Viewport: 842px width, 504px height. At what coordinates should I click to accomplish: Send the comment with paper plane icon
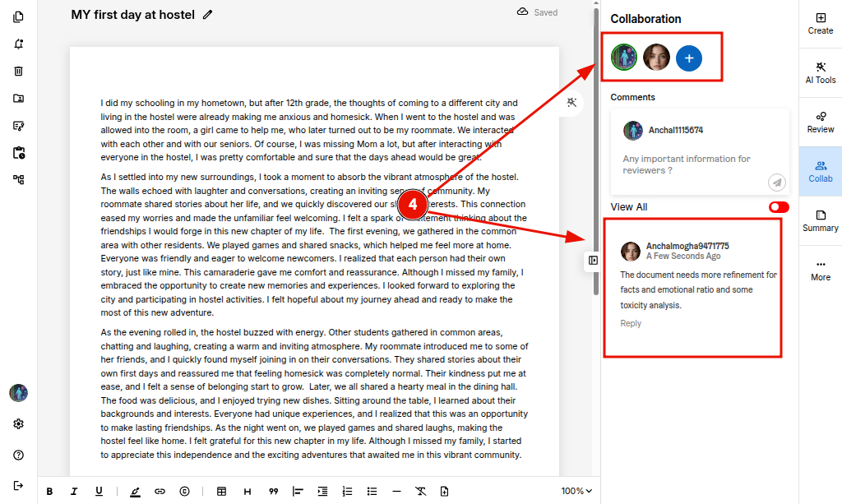[776, 182]
